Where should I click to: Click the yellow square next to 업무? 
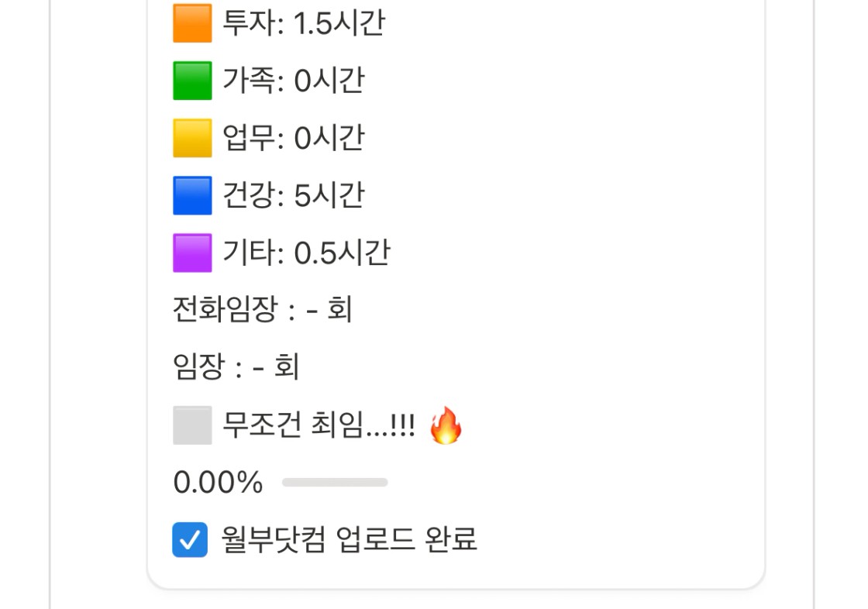tap(192, 138)
